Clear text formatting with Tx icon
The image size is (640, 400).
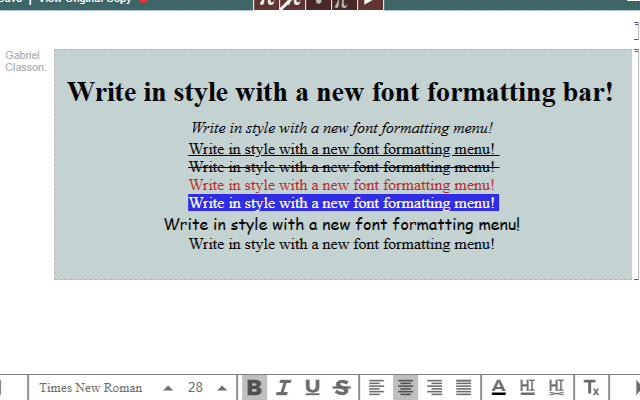click(x=591, y=388)
